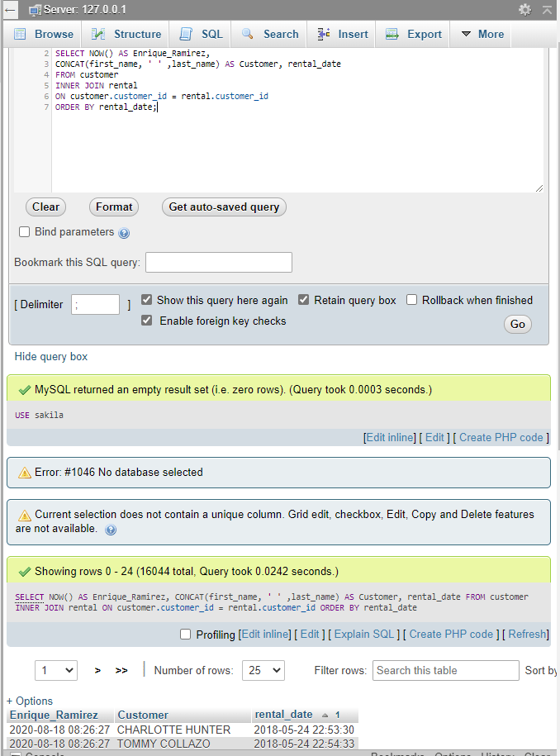Click the Delimiter input field
The width and height of the screenshot is (560, 756).
coord(96,305)
